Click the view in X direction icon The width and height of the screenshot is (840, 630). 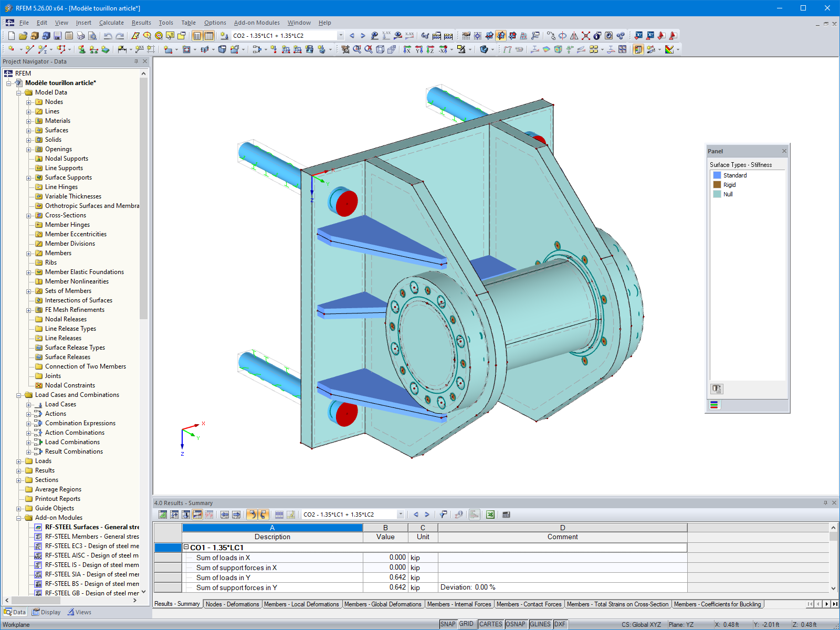click(x=407, y=50)
